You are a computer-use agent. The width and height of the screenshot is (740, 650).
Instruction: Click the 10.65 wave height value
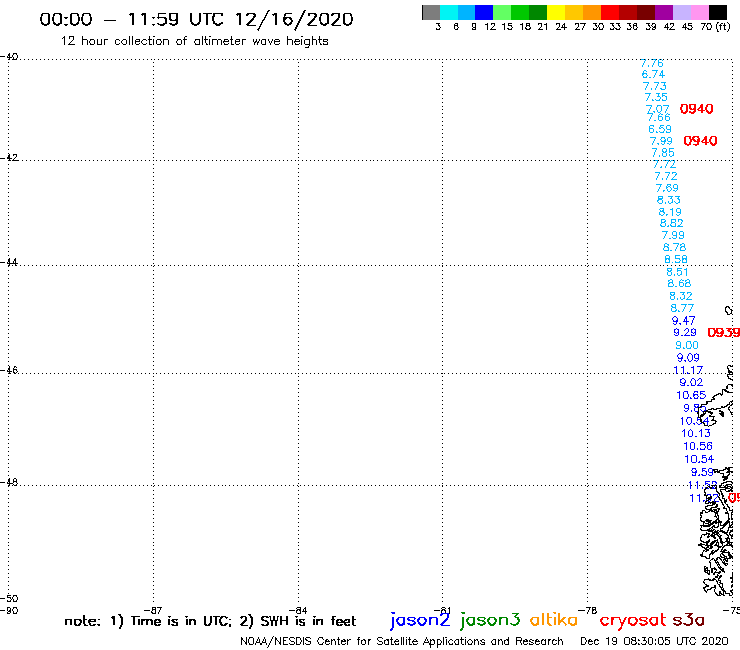click(691, 396)
